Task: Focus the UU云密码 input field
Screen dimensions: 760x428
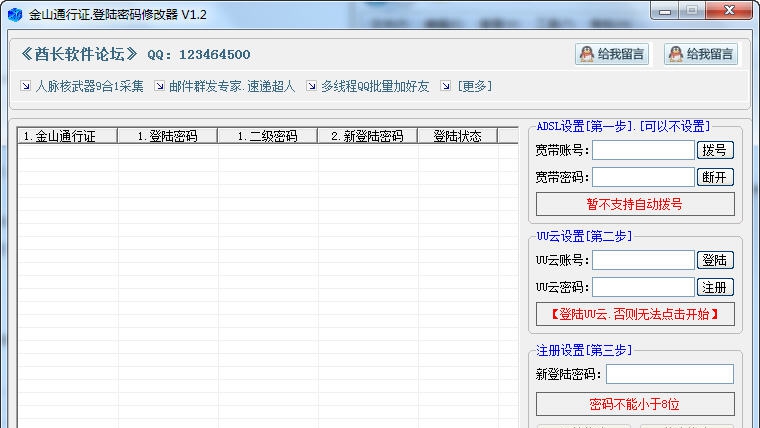Action: click(643, 287)
